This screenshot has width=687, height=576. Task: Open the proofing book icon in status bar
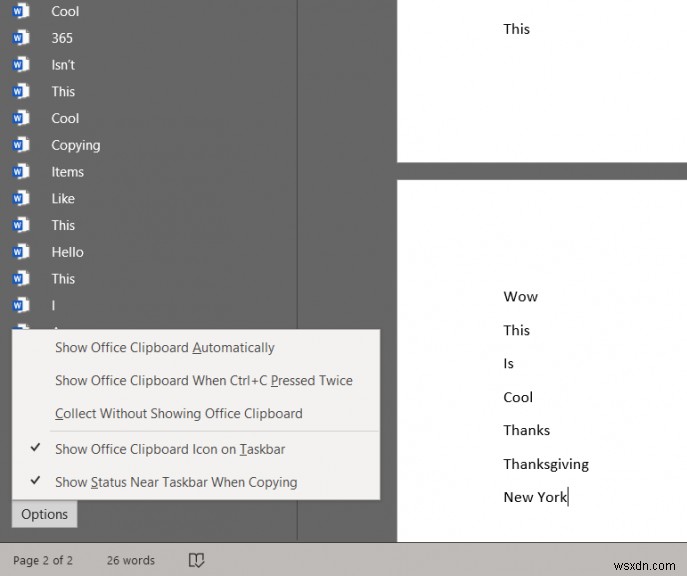point(196,560)
